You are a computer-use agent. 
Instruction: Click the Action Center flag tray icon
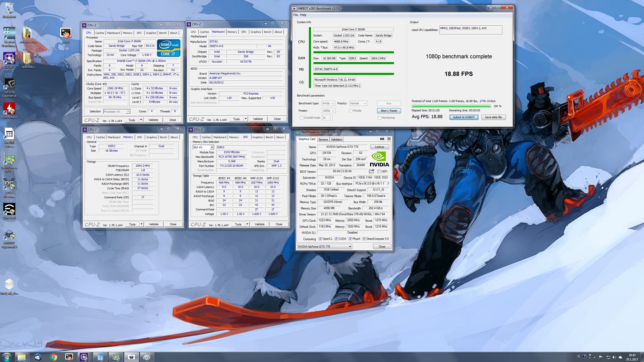601,357
